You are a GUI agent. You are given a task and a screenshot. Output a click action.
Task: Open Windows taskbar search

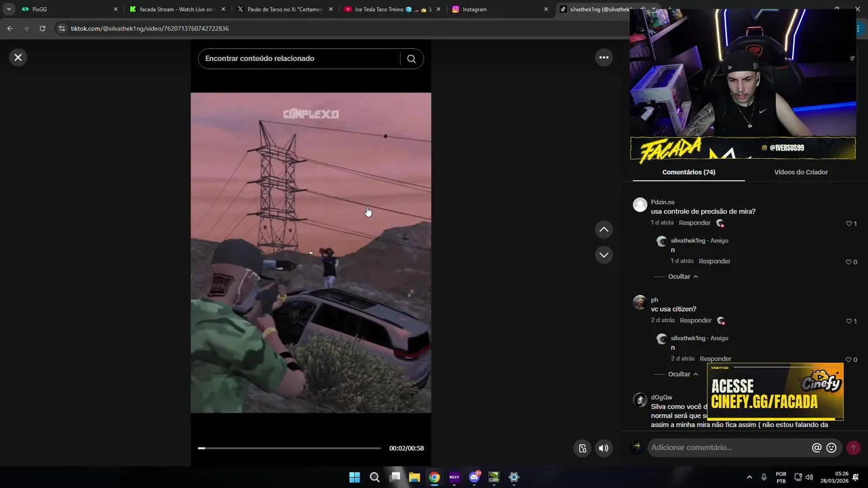[374, 477]
